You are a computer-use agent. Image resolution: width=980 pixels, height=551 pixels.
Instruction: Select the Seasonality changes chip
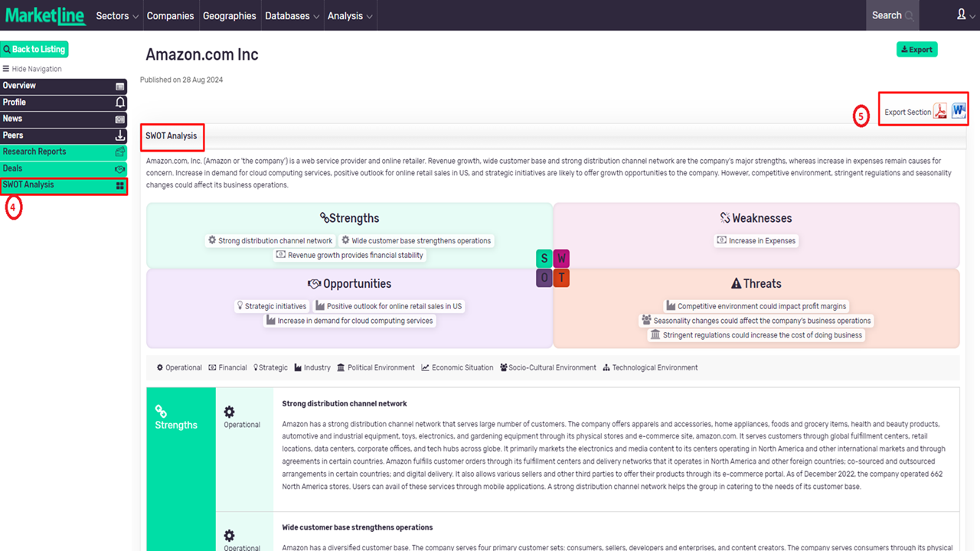(756, 321)
